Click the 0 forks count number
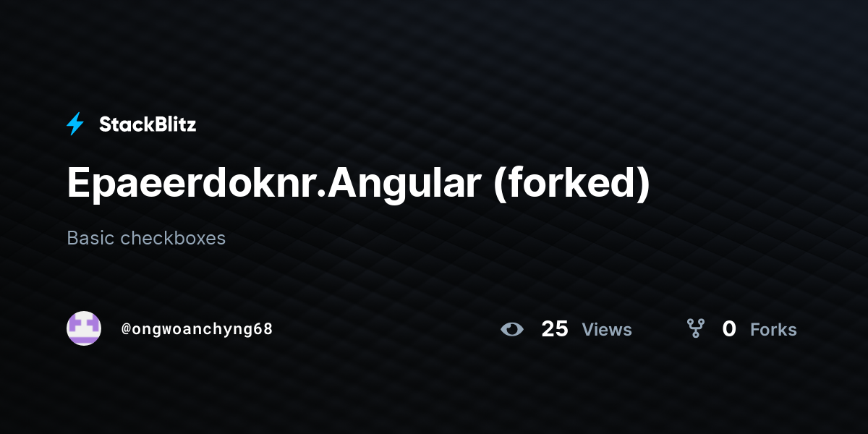The width and height of the screenshot is (868, 434). tap(729, 329)
